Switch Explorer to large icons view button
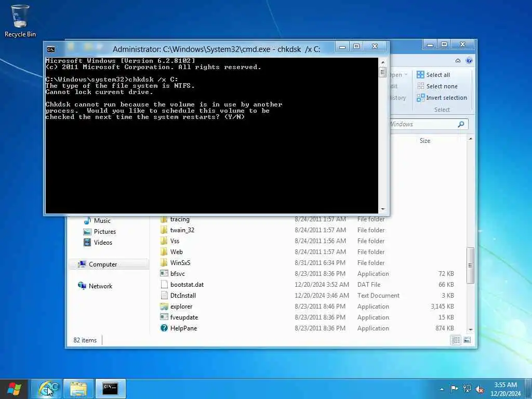The image size is (532, 399). [x=467, y=340]
